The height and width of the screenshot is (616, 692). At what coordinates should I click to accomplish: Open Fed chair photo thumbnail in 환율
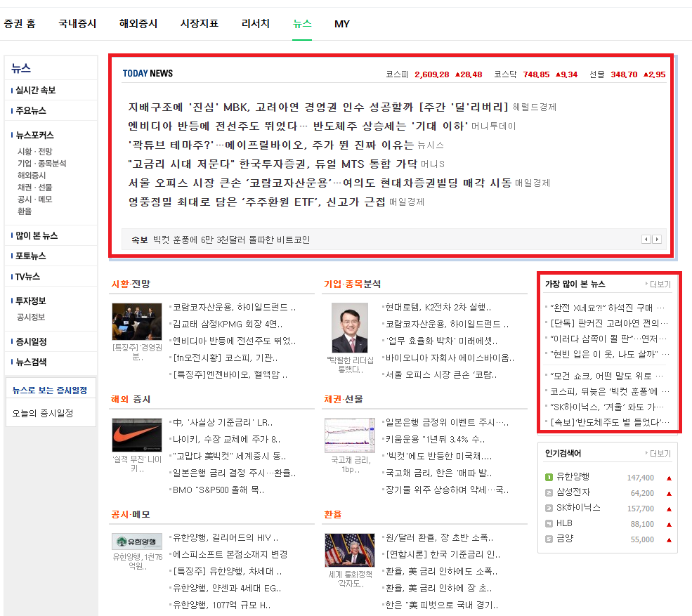coord(350,550)
